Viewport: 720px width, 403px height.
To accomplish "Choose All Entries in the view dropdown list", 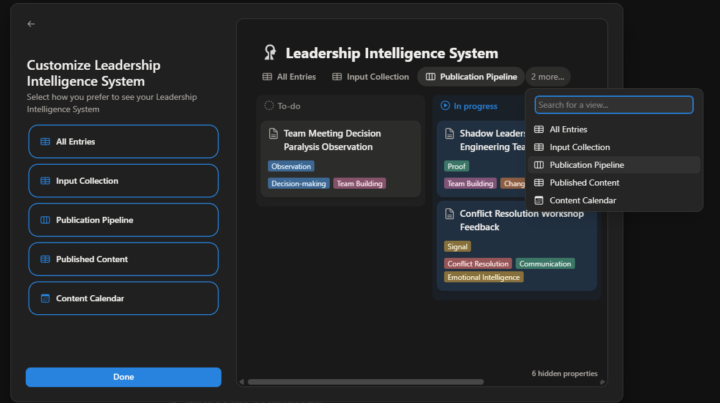I will point(614,129).
